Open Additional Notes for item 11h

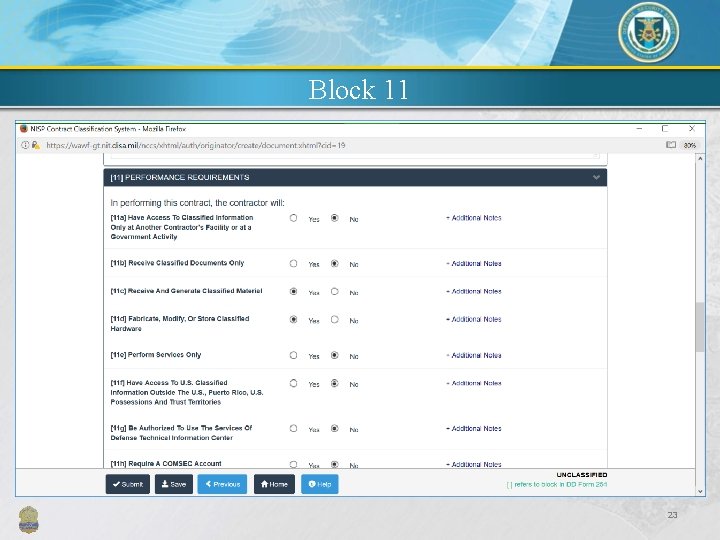473,464
